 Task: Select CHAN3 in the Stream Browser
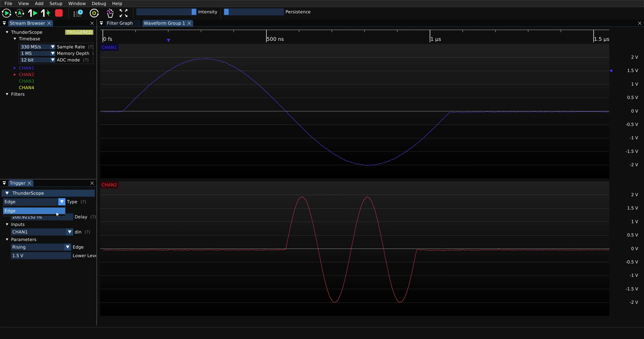[26, 81]
